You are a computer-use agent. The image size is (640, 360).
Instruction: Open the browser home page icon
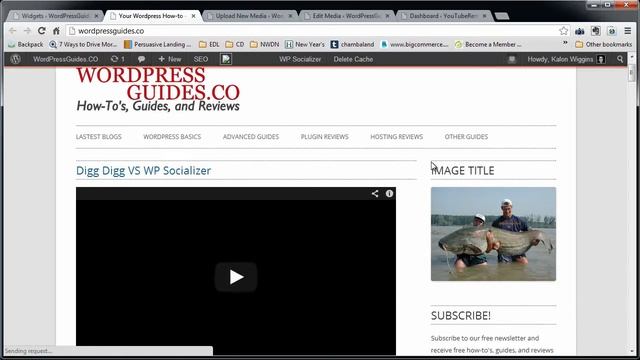pyautogui.click(x=56, y=31)
